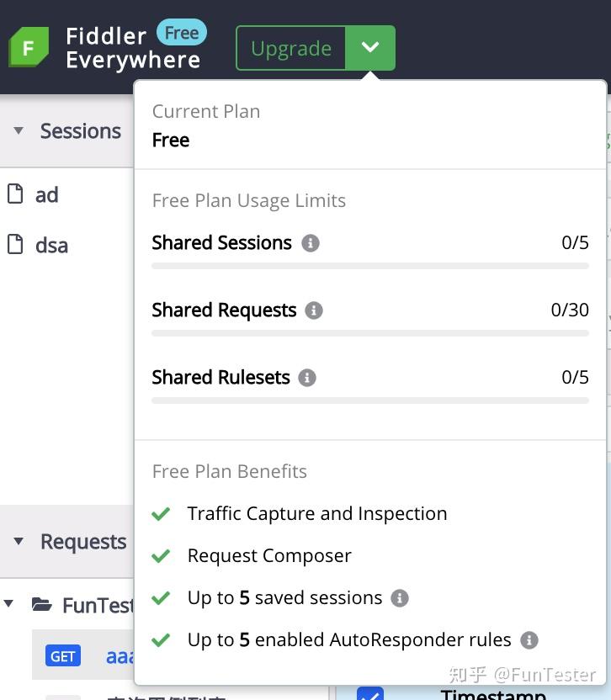Select the ad session item
Screen dimensions: 611x700
pos(46,195)
